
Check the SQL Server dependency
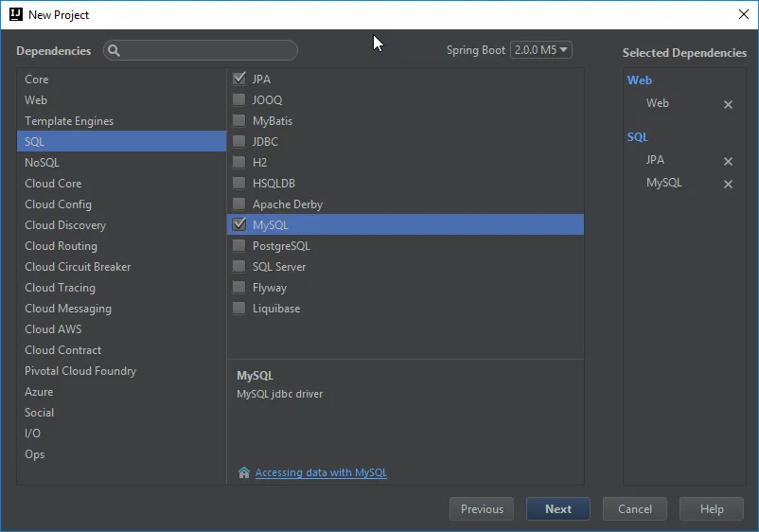(239, 266)
